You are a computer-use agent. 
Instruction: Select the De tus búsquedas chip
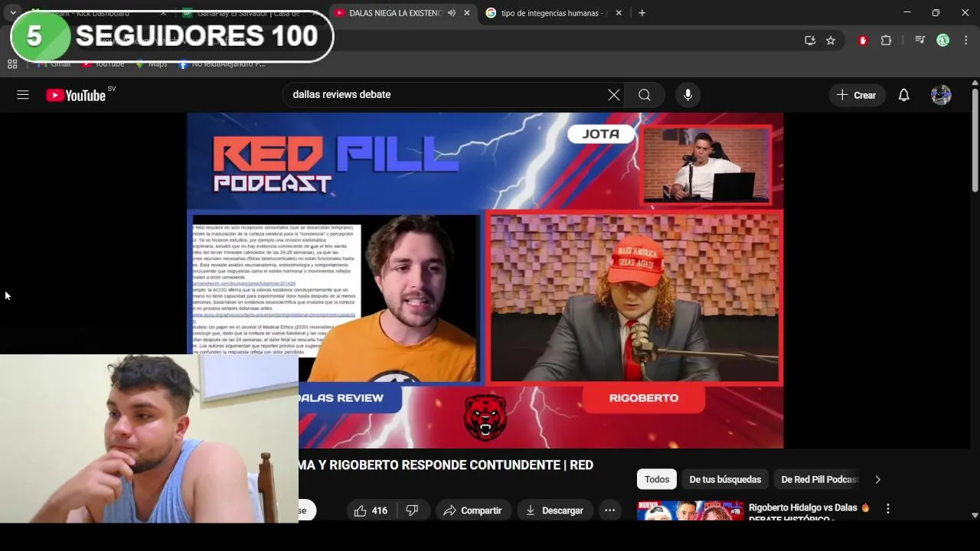pos(725,479)
